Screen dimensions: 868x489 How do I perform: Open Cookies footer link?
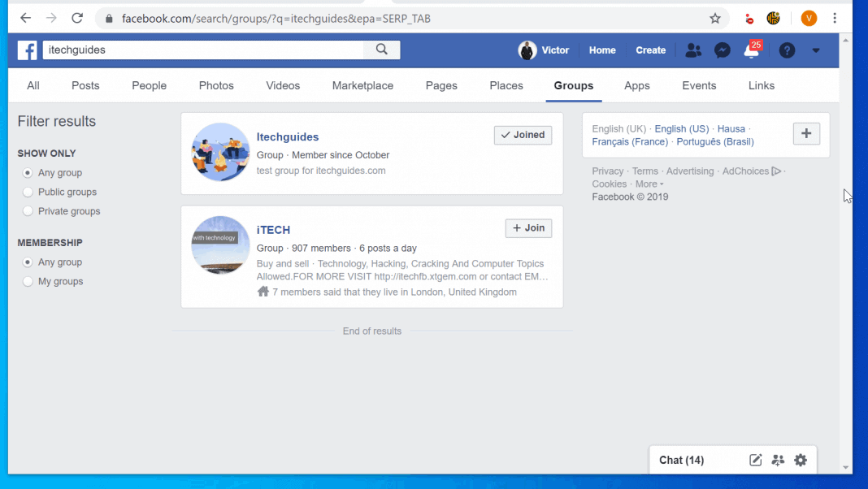[609, 184]
